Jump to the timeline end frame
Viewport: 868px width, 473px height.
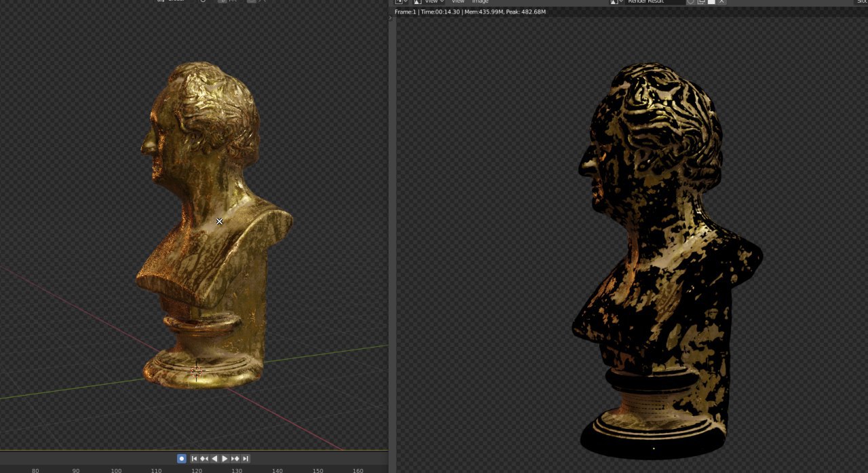pyautogui.click(x=245, y=459)
